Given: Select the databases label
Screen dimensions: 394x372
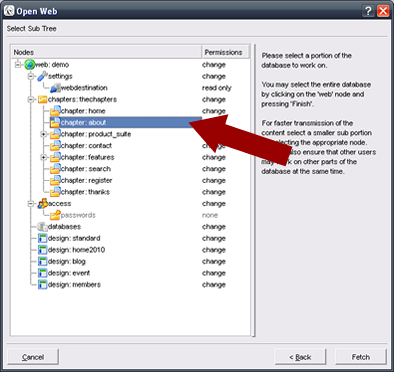Looking at the screenshot, I should click(64, 227).
